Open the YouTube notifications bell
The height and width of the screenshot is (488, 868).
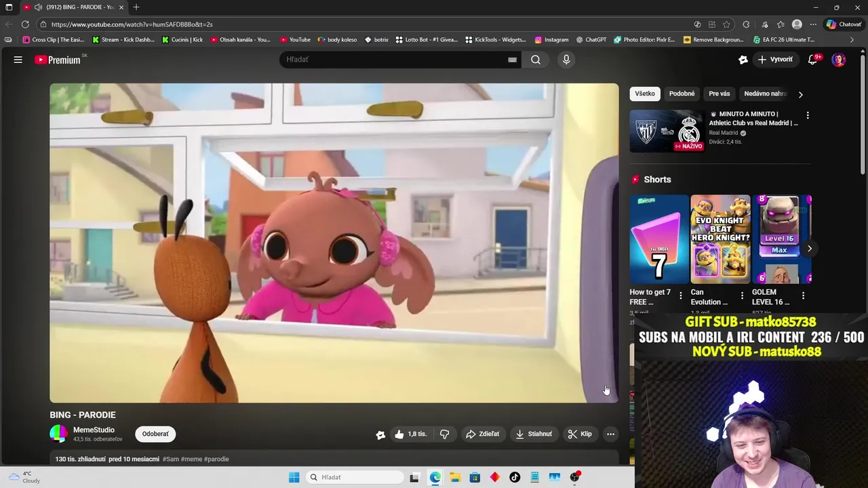(x=812, y=60)
